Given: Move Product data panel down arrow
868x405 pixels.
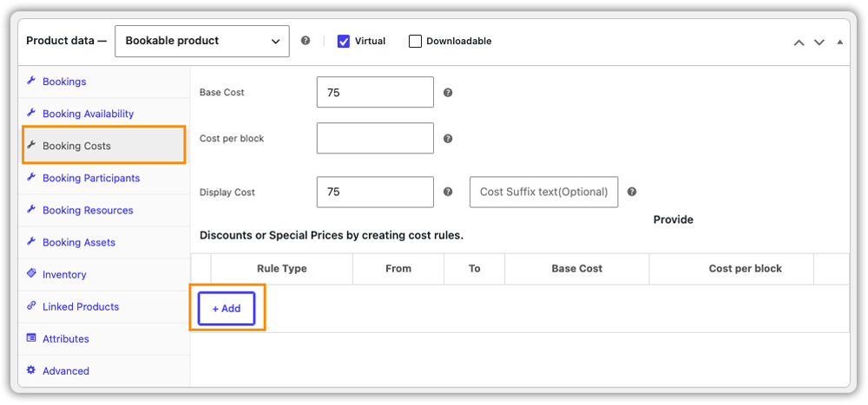Looking at the screenshot, I should click(819, 42).
